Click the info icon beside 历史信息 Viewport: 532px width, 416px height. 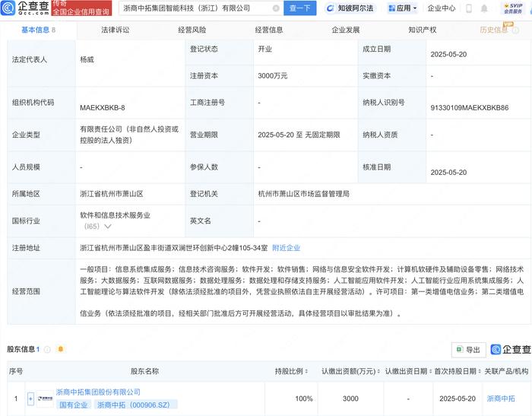pos(515,30)
